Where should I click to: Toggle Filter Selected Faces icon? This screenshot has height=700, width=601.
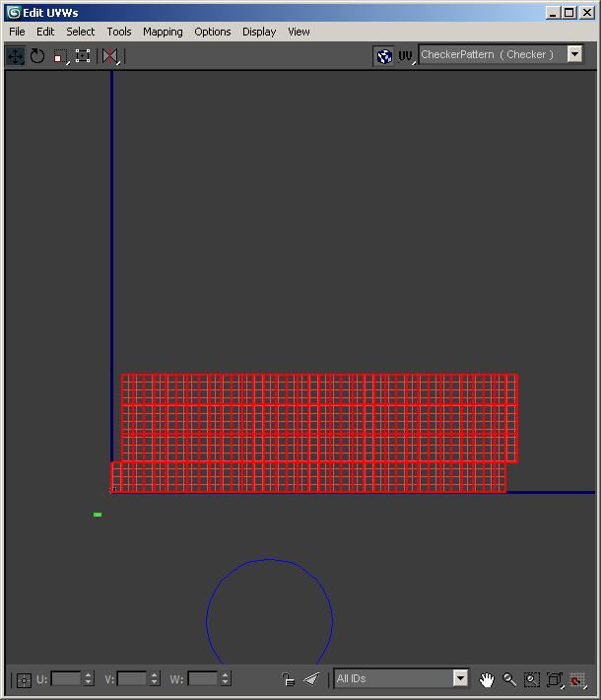click(311, 679)
